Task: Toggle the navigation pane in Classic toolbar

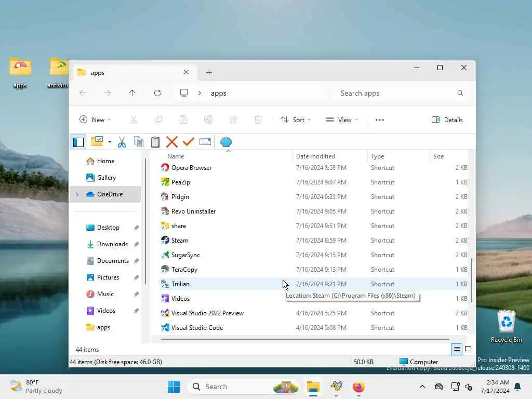Action: pyautogui.click(x=78, y=142)
